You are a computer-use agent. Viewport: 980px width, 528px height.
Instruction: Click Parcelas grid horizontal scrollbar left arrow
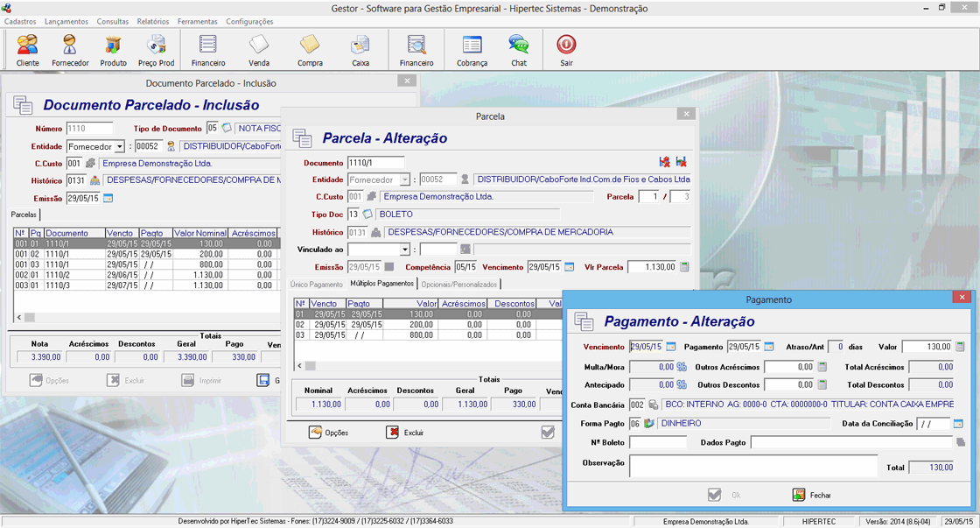[18, 317]
